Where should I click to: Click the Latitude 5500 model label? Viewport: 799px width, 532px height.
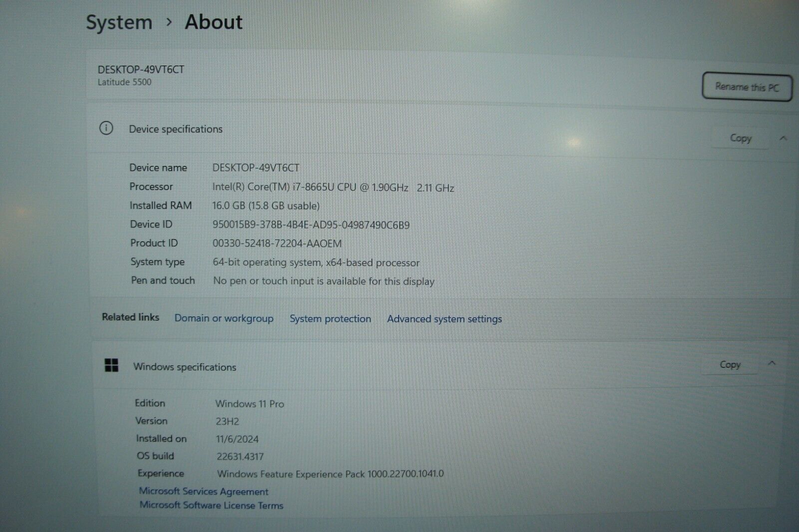[x=124, y=82]
